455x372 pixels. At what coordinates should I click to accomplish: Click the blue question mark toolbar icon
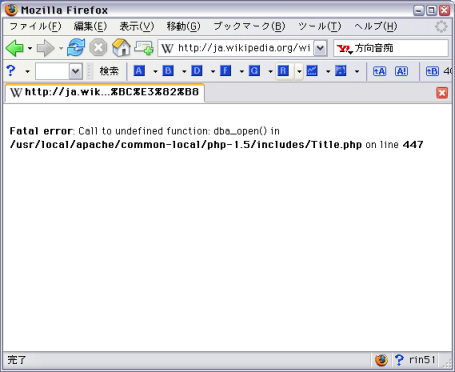pos(11,71)
